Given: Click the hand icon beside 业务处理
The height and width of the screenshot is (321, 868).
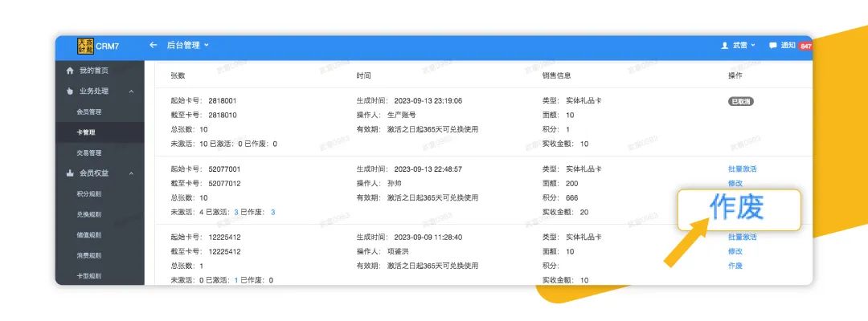Looking at the screenshot, I should pos(70,91).
